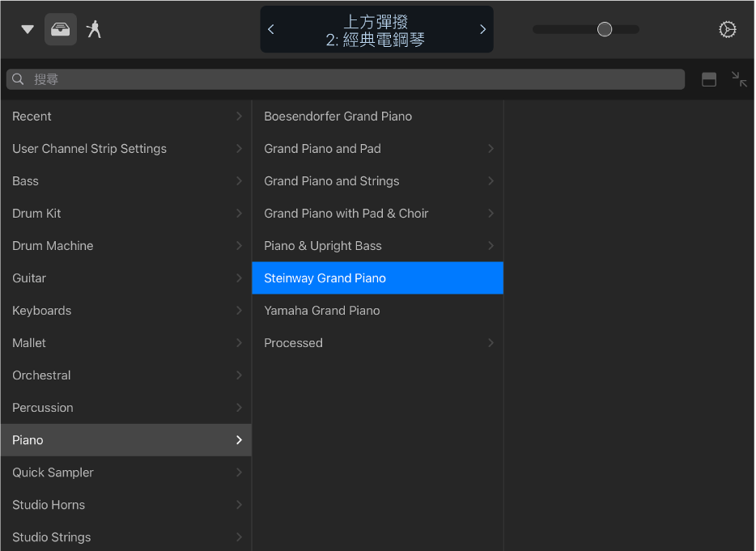756x551 pixels.
Task: Select the Bass category
Action: (x=126, y=180)
